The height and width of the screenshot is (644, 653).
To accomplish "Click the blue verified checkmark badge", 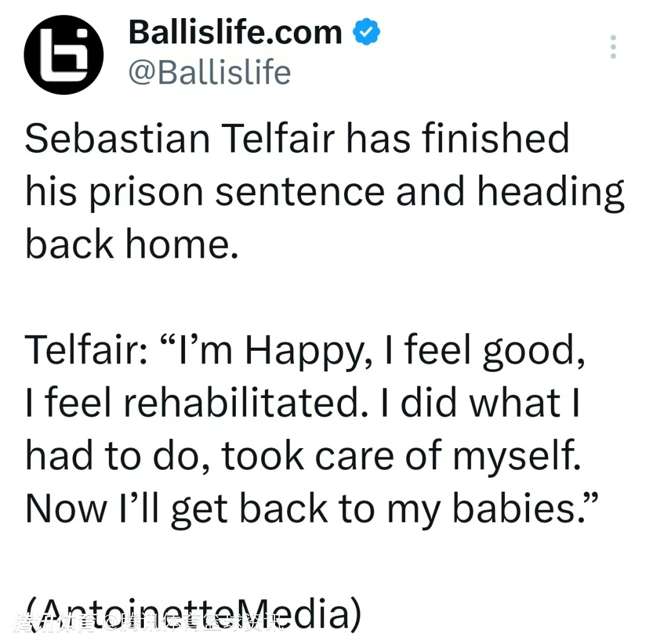I will click(x=366, y=33).
